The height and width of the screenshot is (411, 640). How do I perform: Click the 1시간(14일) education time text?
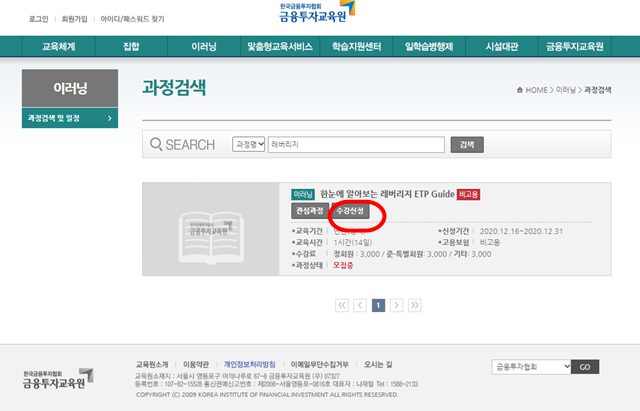[x=353, y=242]
